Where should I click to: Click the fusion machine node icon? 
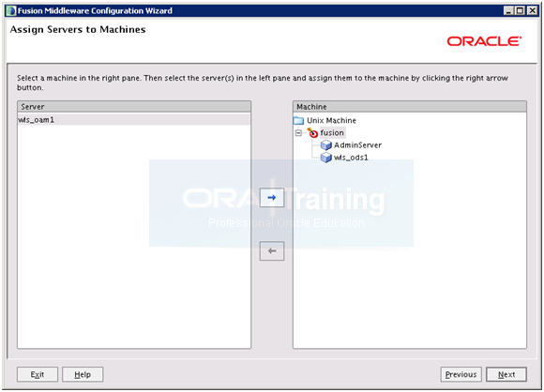pyautogui.click(x=312, y=132)
